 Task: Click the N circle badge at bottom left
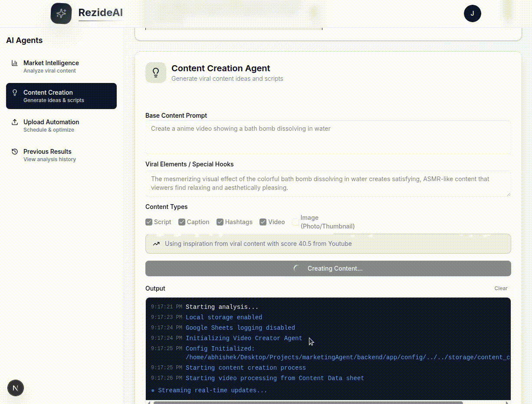pyautogui.click(x=16, y=388)
